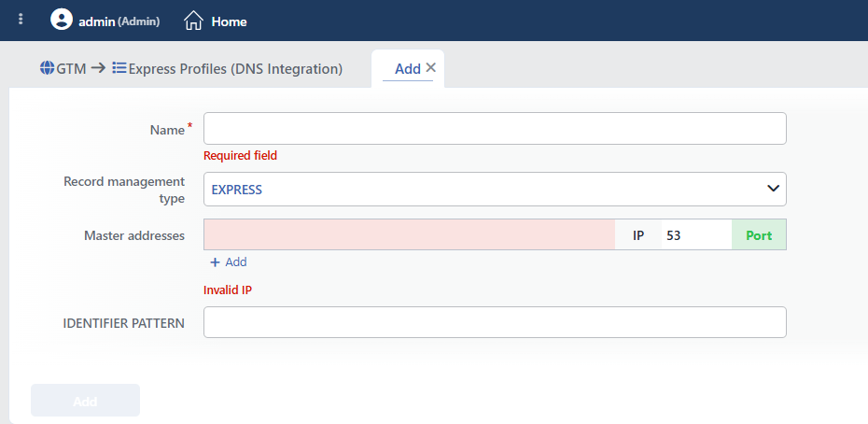This screenshot has width=868, height=424.
Task: Click the Home house icon
Action: [193, 21]
